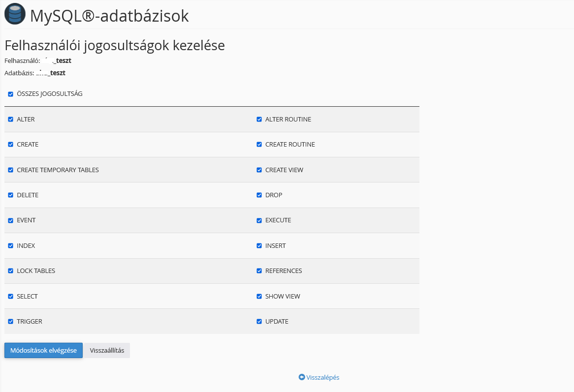Click the TRIGGER label text

tap(29, 322)
